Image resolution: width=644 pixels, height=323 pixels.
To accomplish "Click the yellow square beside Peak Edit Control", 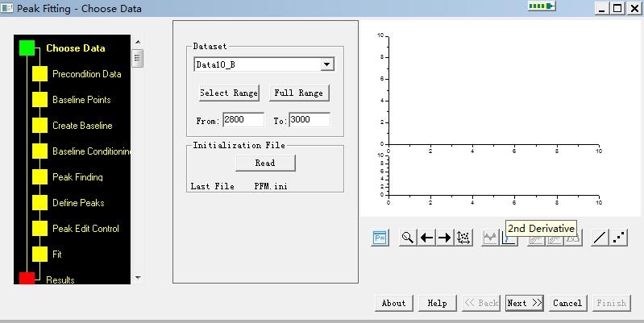I will (x=39, y=229).
